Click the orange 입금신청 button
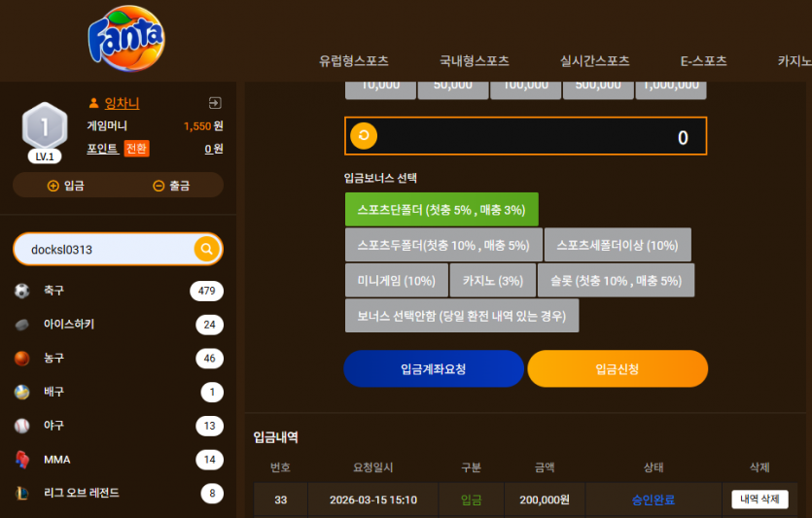This screenshot has height=518, width=812. 618,369
